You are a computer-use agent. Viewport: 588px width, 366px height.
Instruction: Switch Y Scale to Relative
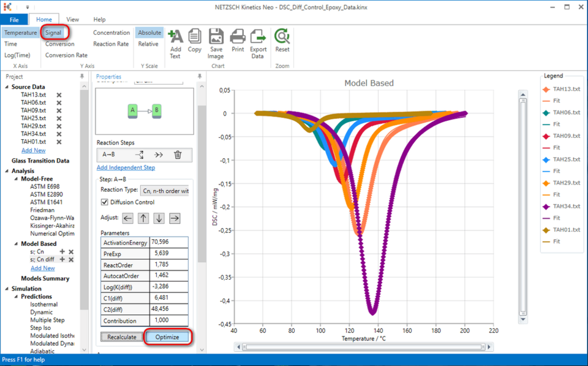pos(149,44)
